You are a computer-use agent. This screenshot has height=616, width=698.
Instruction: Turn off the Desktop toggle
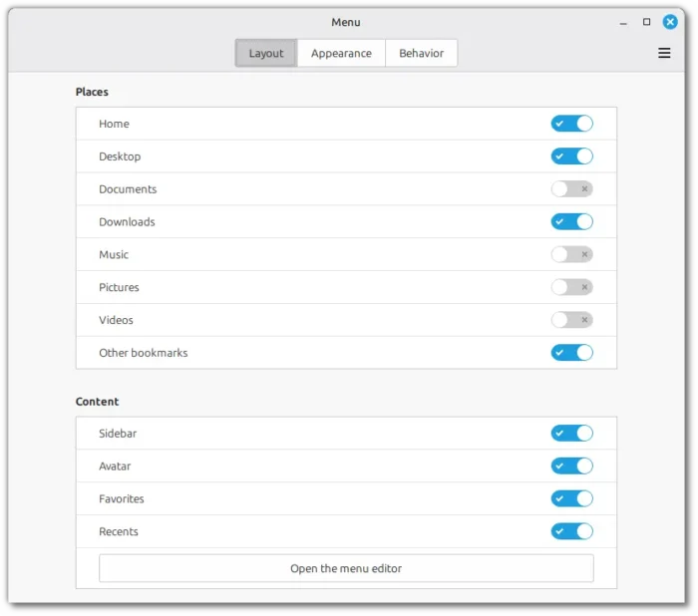pos(571,156)
